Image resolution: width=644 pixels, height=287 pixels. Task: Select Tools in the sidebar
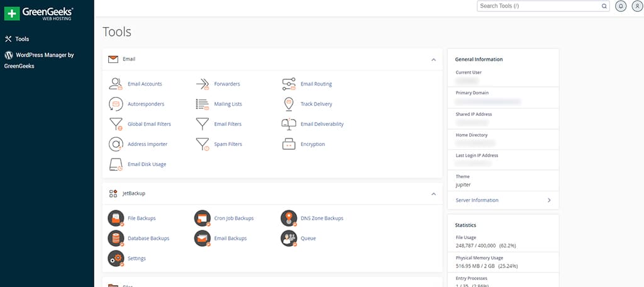(21, 39)
